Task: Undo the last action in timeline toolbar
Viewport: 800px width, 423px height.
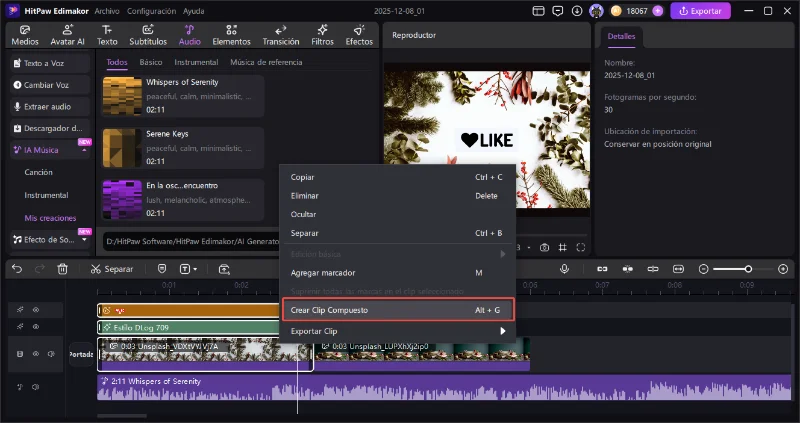Action: click(x=17, y=269)
